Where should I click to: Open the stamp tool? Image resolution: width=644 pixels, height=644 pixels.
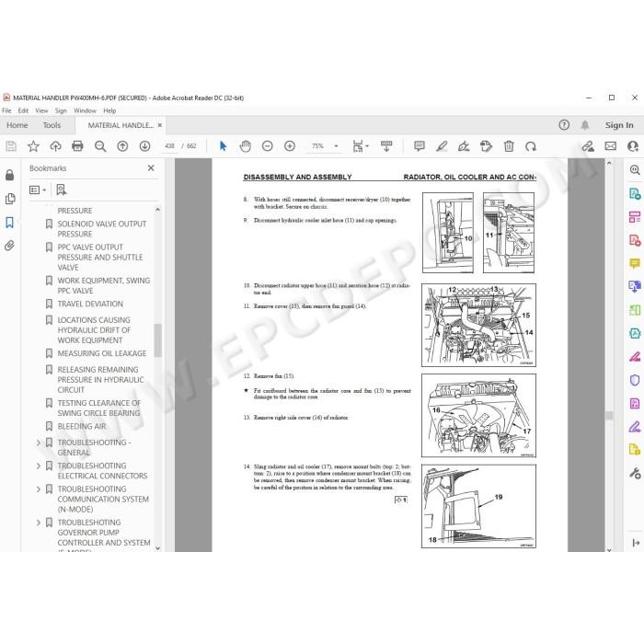pyautogui.click(x=486, y=146)
